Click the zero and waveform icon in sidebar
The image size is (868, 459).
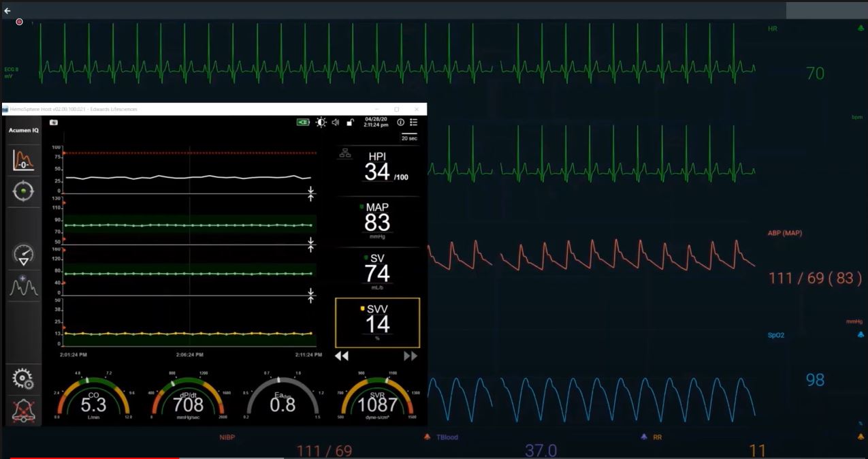[x=24, y=161]
